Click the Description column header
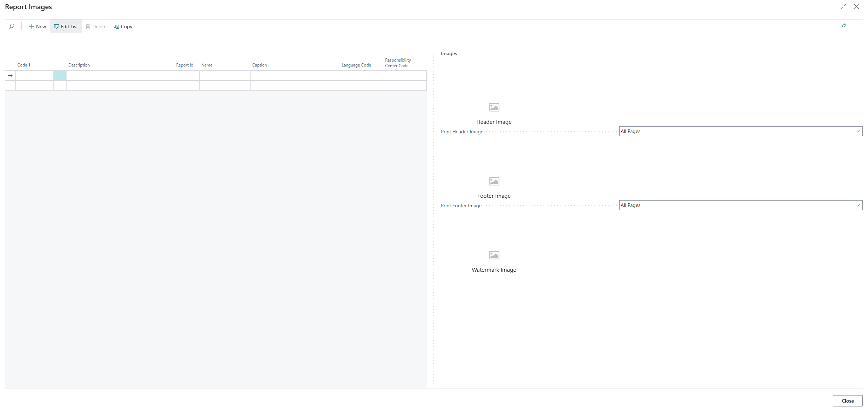Image resolution: width=868 pixels, height=410 pixels. pyautogui.click(x=79, y=65)
